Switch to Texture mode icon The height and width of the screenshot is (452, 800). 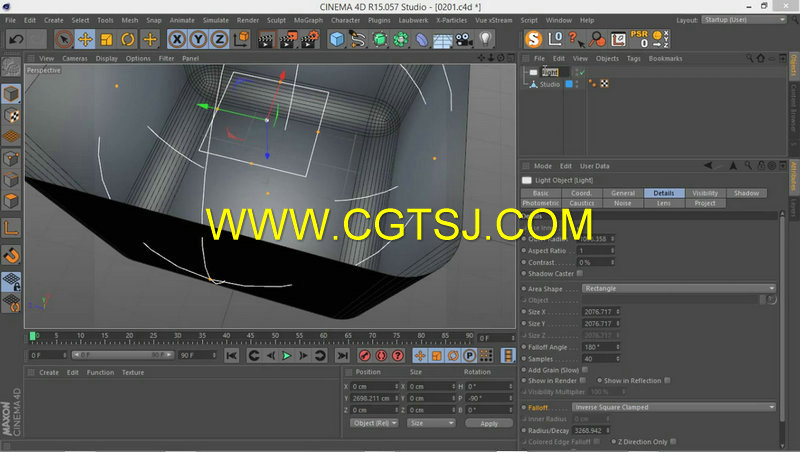(x=11, y=115)
